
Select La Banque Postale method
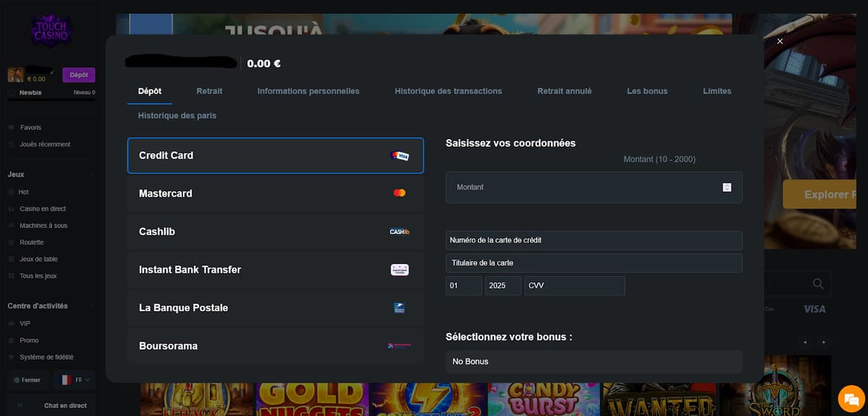tap(276, 307)
